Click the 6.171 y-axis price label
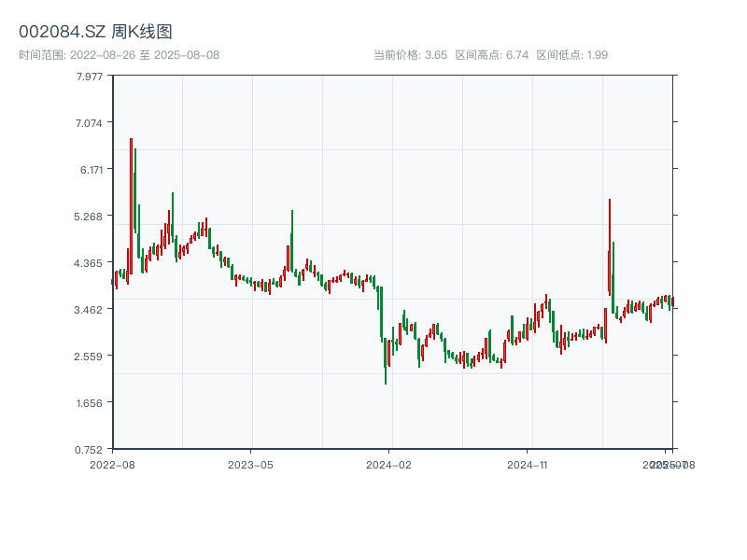This screenshot has width=747, height=560. pos(90,170)
